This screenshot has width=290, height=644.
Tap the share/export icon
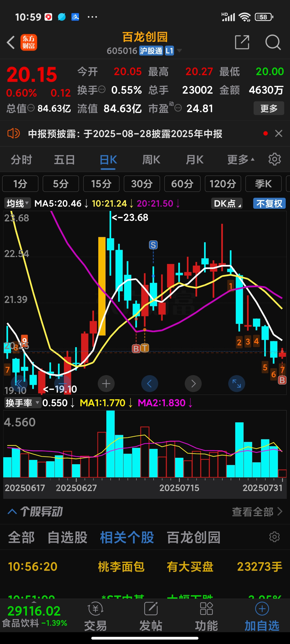coord(242,42)
